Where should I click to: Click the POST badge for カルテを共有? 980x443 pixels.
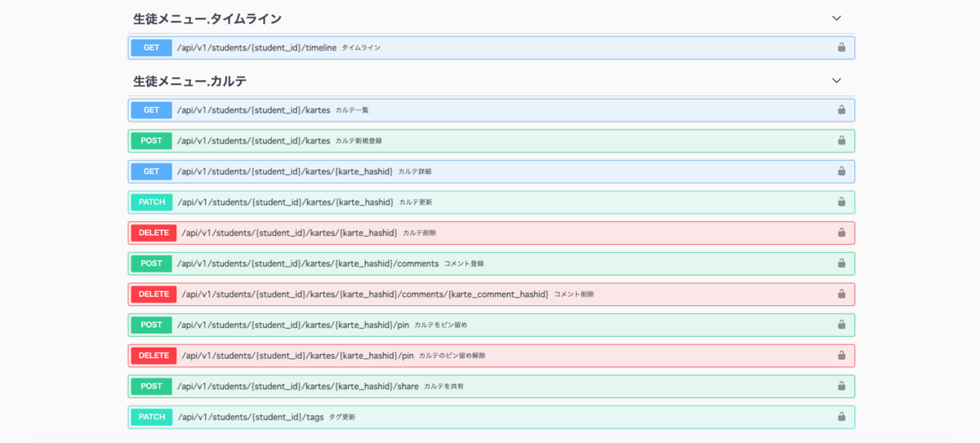point(151,386)
